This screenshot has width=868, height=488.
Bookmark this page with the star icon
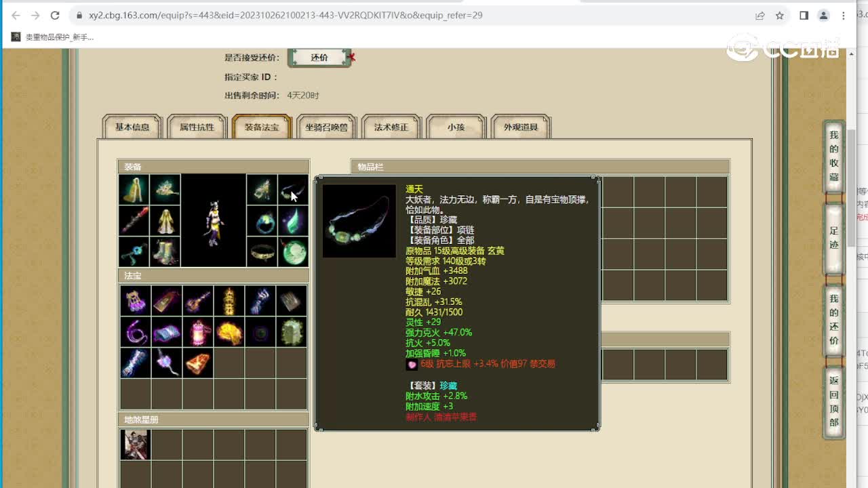point(780,15)
